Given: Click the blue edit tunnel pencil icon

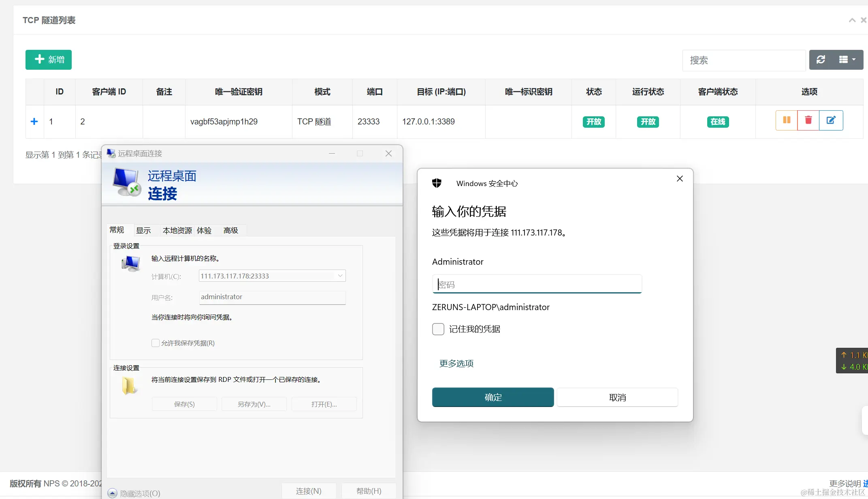Looking at the screenshot, I should point(831,120).
